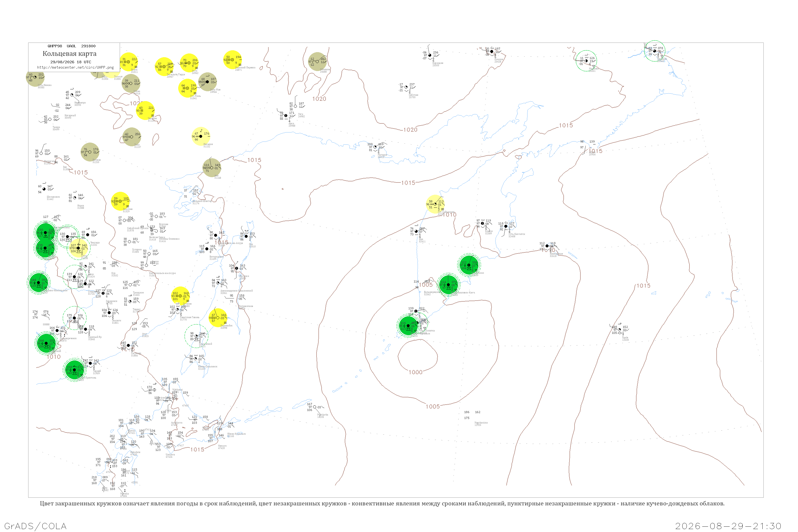Screen dimensions: 798x532
Task: Select the station label "Ключи"
Action: coord(489,231)
